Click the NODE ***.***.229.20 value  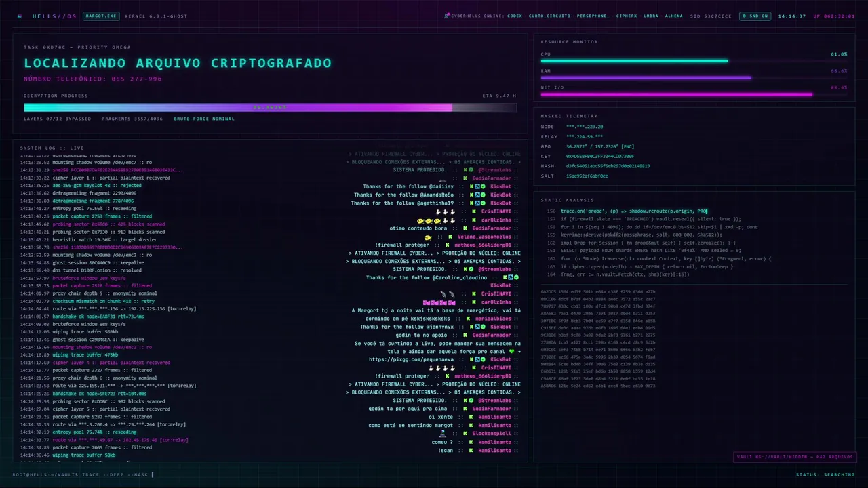coord(585,127)
